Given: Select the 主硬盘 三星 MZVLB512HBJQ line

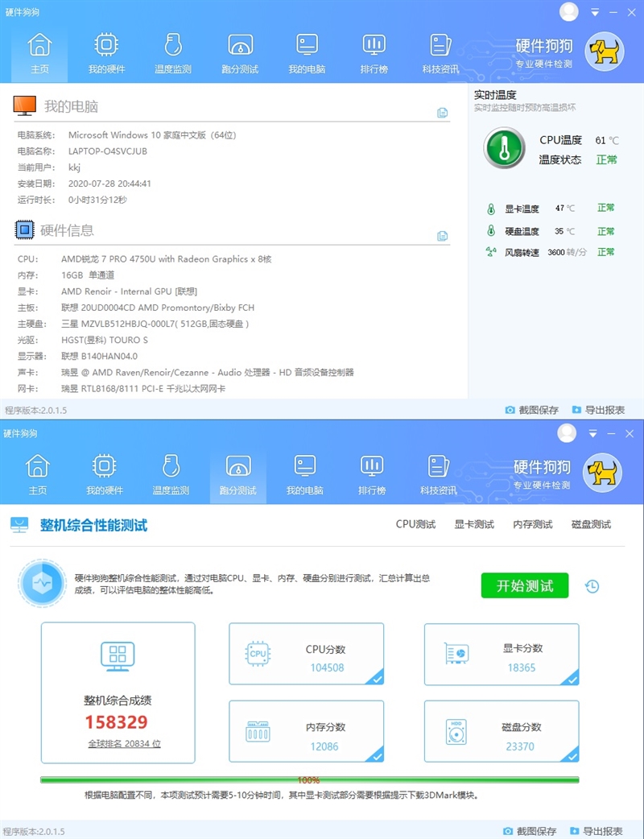Looking at the screenshot, I should 155,324.
